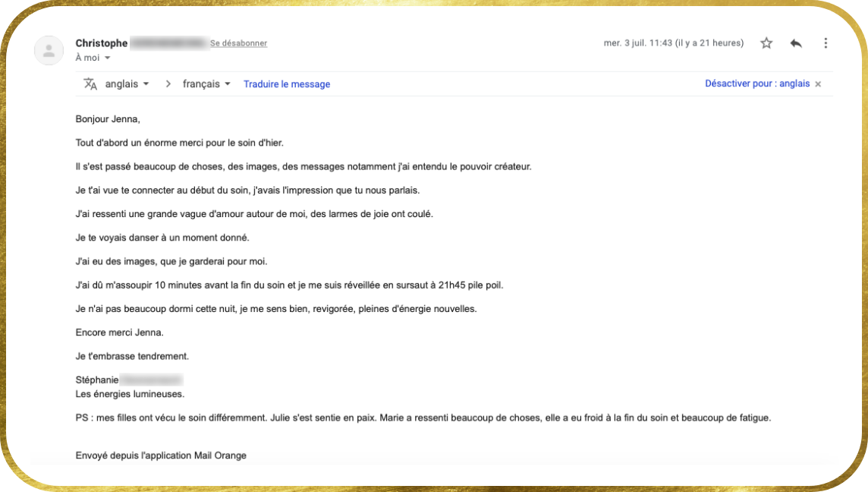Open the 'anglais' source language dropdown
Image resolution: width=868 pixels, height=492 pixels.
click(127, 84)
